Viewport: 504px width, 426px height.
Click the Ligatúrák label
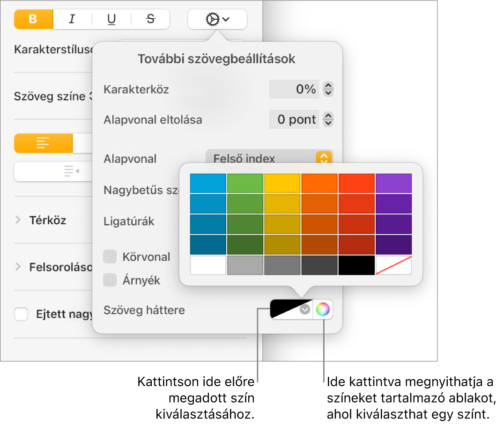click(x=129, y=221)
